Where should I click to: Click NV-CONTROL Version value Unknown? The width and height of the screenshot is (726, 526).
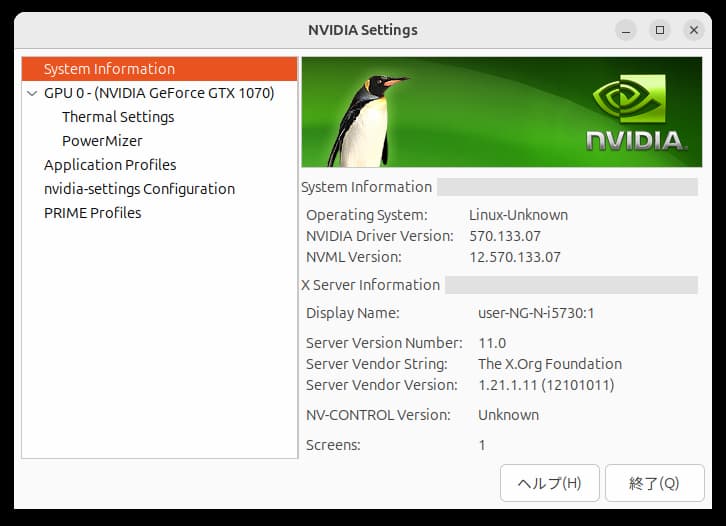(x=508, y=415)
